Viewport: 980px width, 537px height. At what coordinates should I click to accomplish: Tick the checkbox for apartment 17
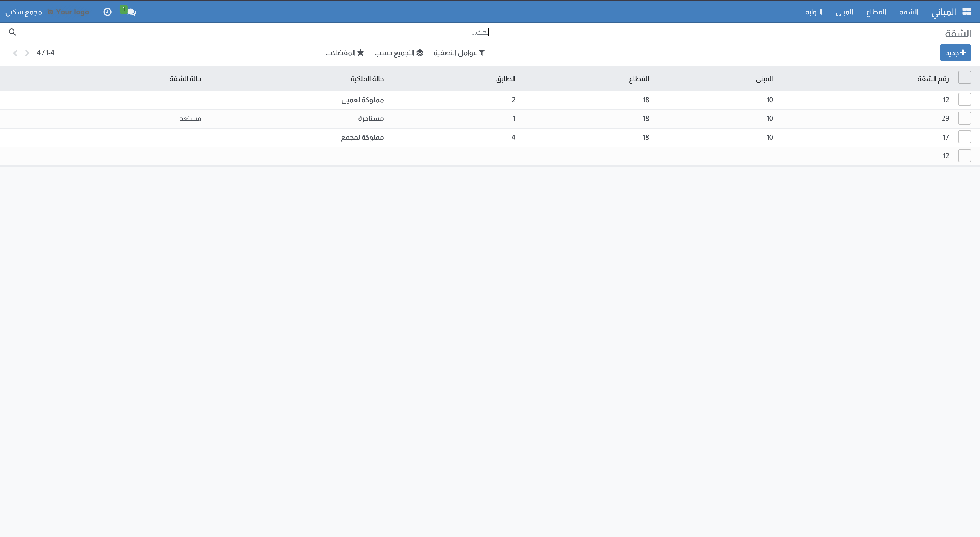click(964, 137)
